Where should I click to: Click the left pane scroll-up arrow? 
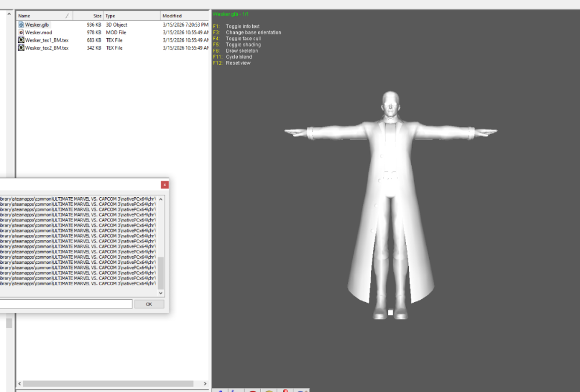coord(9,14)
